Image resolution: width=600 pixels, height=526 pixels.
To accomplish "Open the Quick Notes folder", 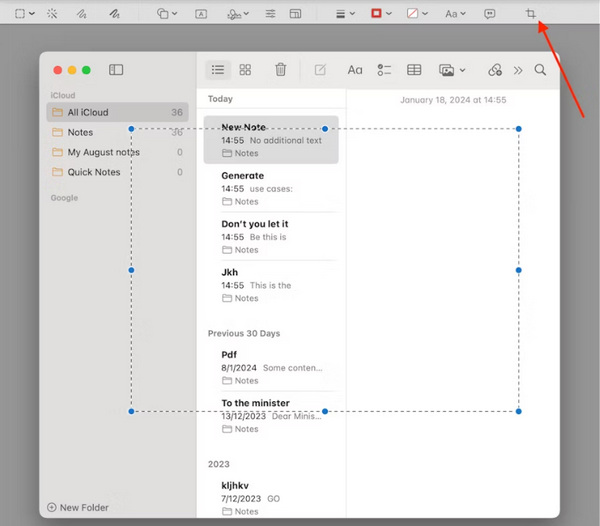I will (x=117, y=172).
